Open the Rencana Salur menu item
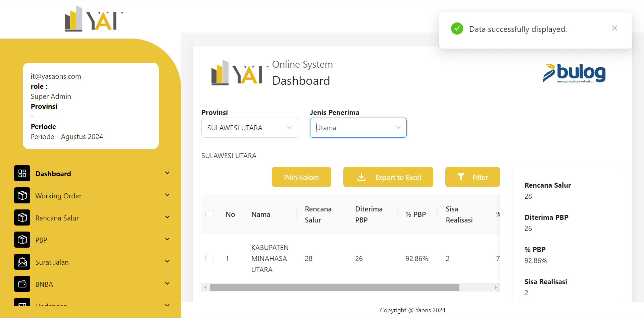Image resolution: width=644 pixels, height=318 pixels. tap(57, 218)
